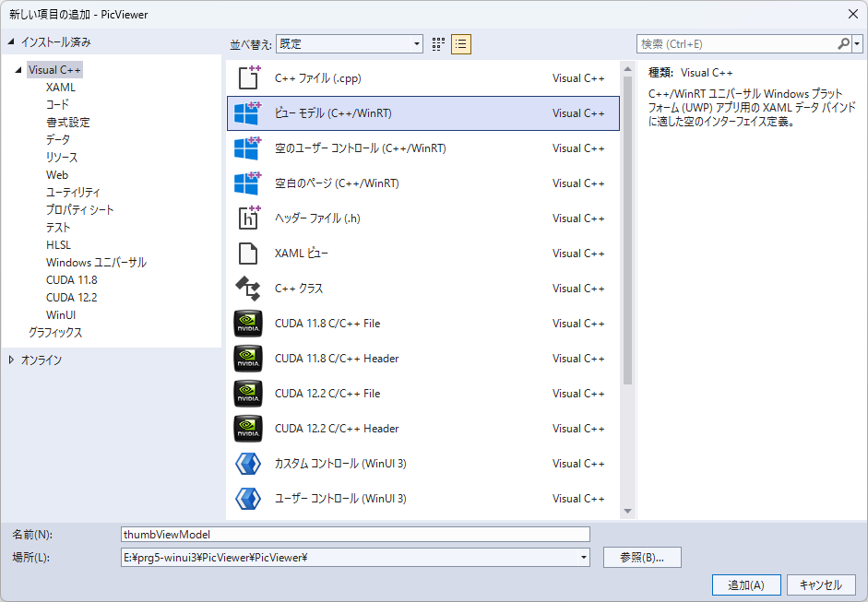Select the ユーティリティ category
The width and height of the screenshot is (868, 602).
pyautogui.click(x=73, y=193)
